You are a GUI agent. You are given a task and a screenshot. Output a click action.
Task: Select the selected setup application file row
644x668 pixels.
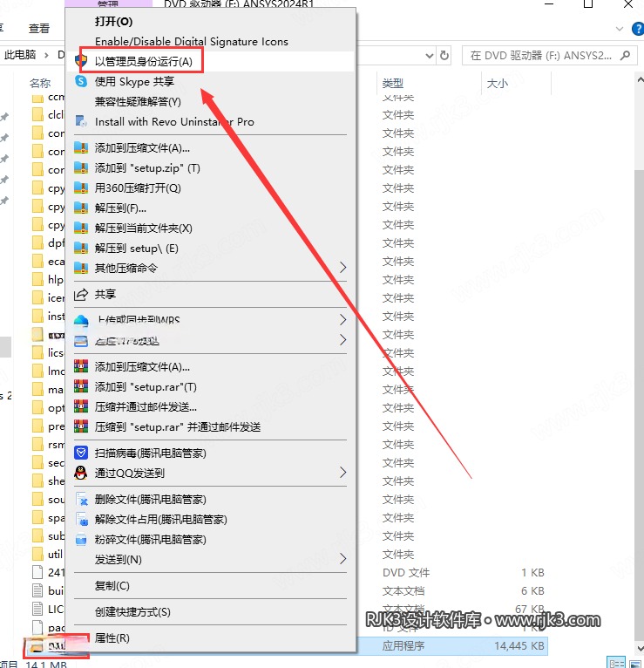[451, 646]
